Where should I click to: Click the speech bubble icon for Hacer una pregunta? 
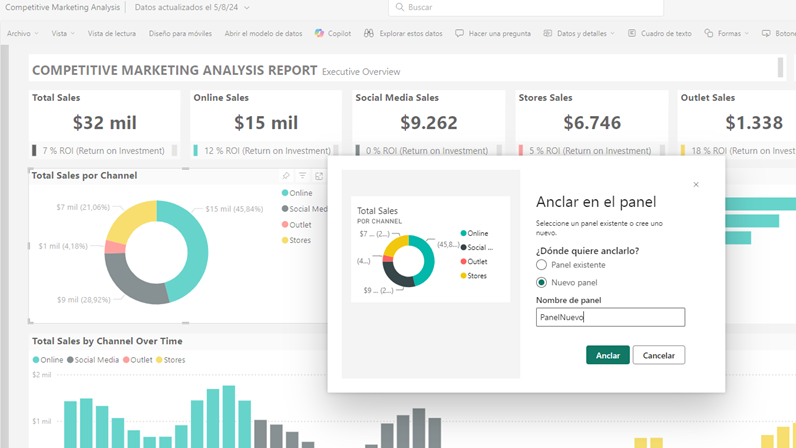point(459,33)
